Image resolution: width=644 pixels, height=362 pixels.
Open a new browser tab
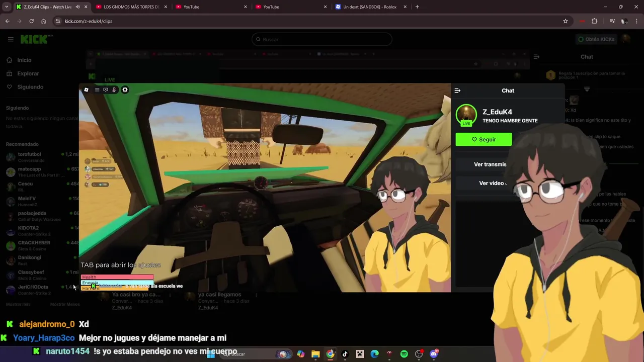[417, 7]
